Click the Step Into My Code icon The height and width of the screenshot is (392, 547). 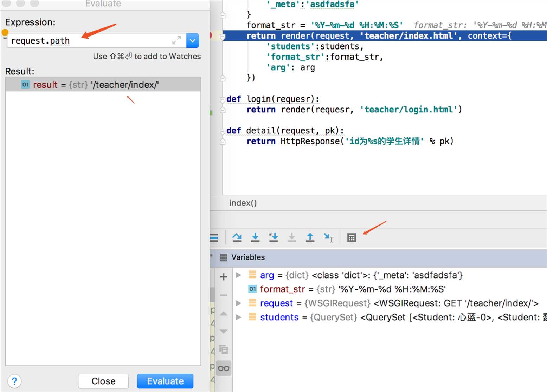point(273,238)
